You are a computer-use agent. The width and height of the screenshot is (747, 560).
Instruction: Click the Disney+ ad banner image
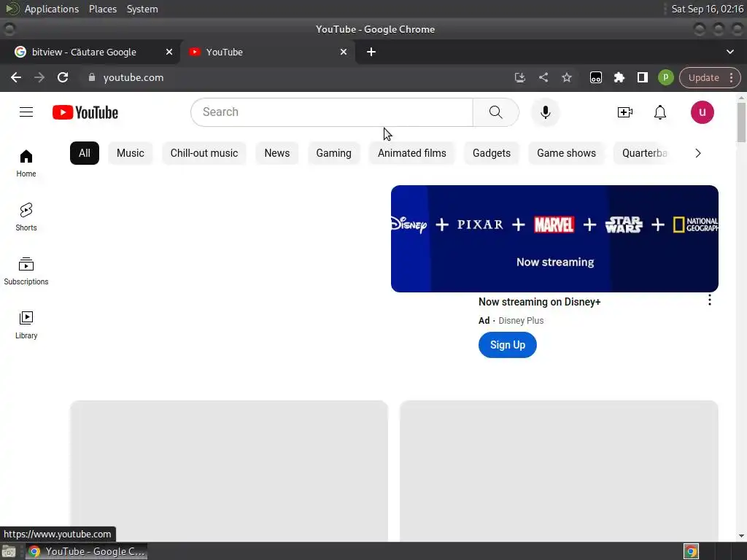click(554, 238)
